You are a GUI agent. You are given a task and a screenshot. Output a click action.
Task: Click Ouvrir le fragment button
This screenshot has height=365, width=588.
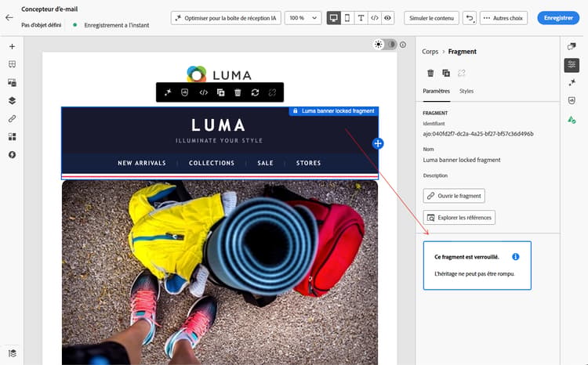(454, 196)
